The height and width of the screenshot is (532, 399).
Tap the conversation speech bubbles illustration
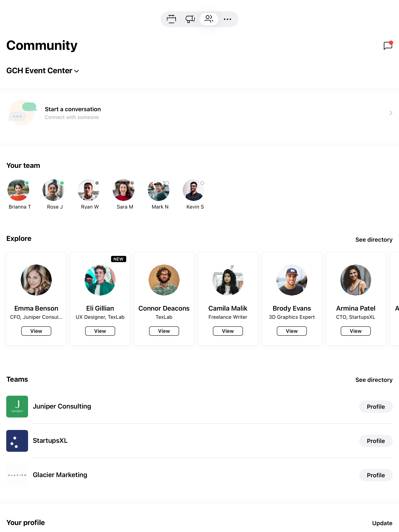23,112
